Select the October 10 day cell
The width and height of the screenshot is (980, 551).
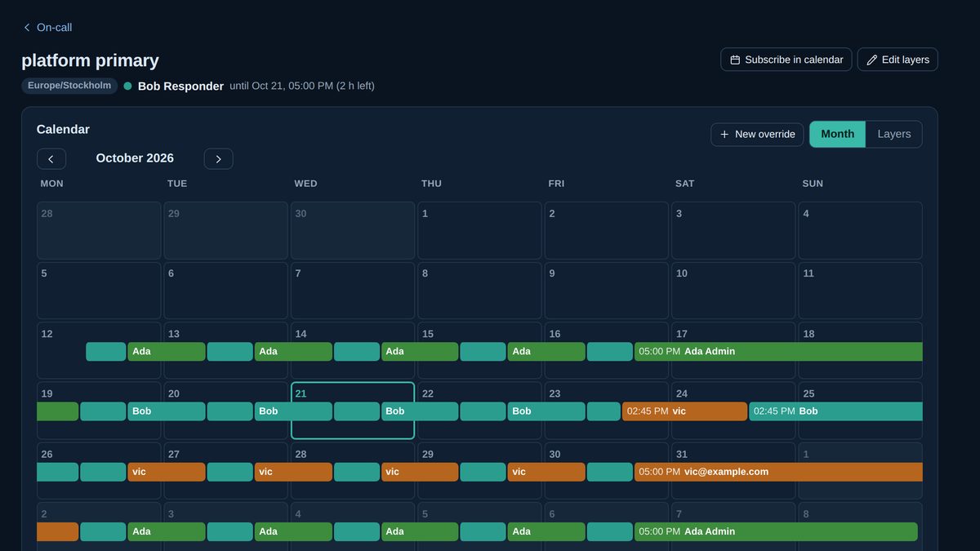[x=733, y=291]
